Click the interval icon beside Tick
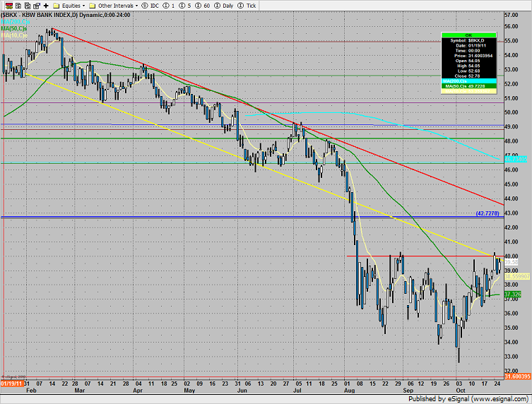Screen dimensions: 532x404 coord(241,6)
